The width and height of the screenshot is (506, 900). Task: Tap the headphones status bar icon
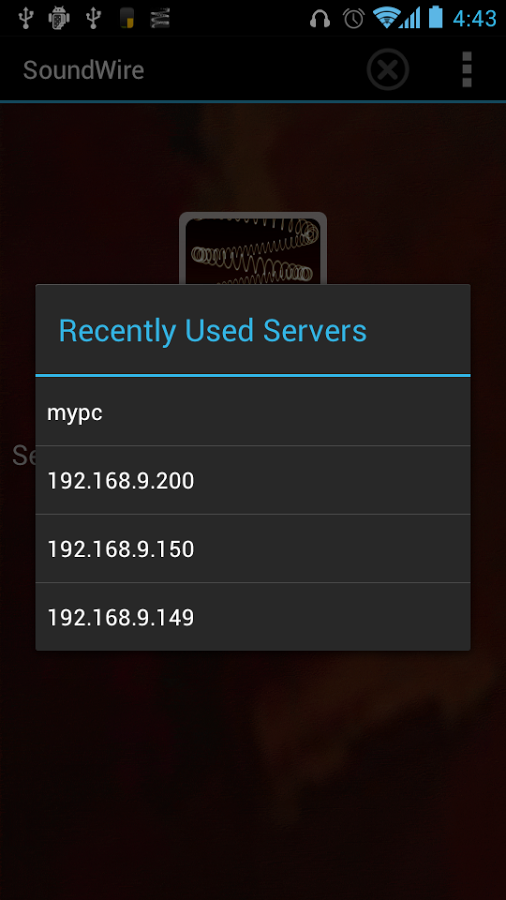point(320,18)
